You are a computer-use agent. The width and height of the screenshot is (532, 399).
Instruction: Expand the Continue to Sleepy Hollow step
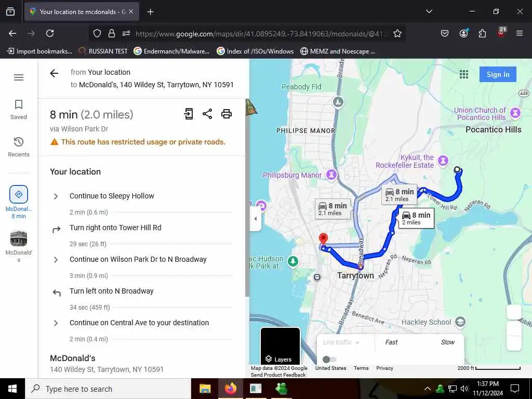56,196
